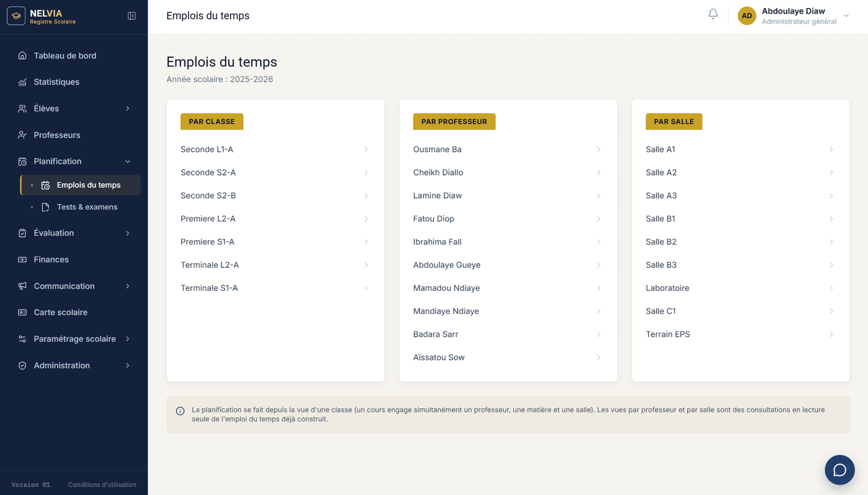Image resolution: width=868 pixels, height=495 pixels.
Task: Click the Tests & examens document icon
Action: coord(45,207)
